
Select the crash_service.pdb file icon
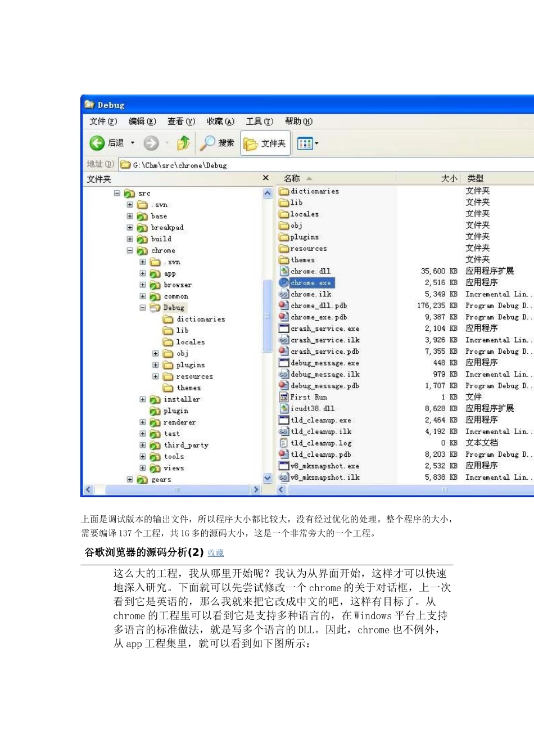(284, 351)
